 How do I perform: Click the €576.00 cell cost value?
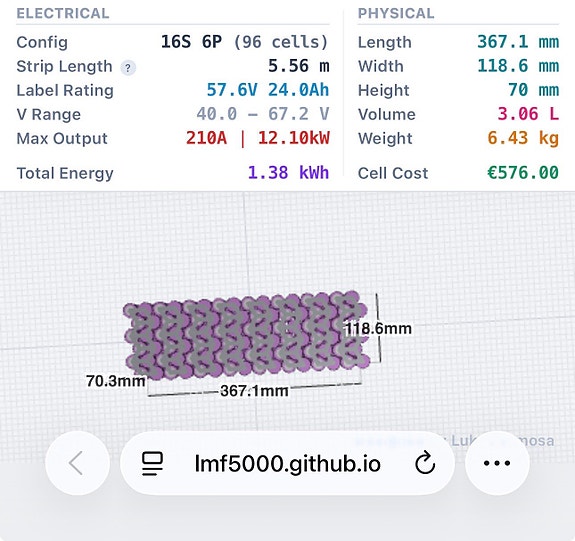coord(523,173)
